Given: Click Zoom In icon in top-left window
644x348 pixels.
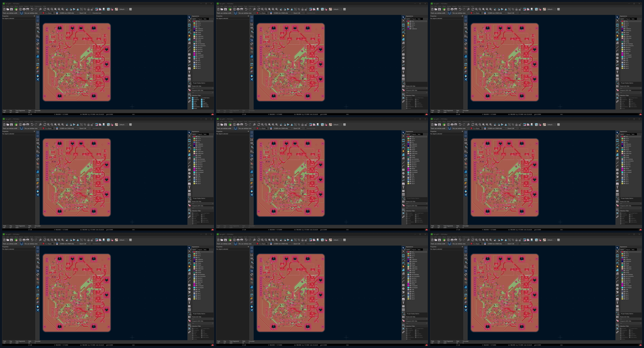Looking at the screenshot, I should pyautogui.click(x=48, y=9).
